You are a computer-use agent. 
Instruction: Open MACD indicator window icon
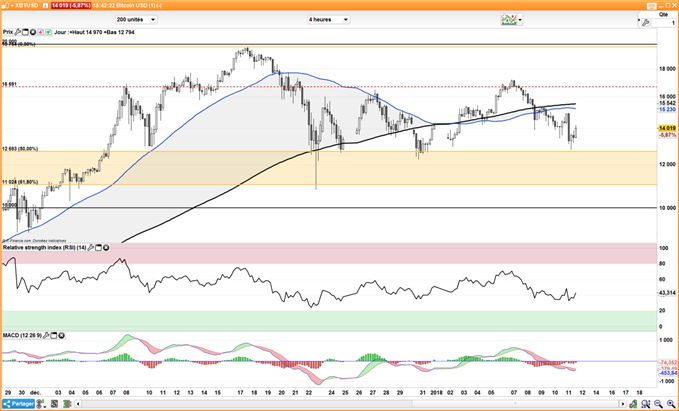[x=54, y=336]
